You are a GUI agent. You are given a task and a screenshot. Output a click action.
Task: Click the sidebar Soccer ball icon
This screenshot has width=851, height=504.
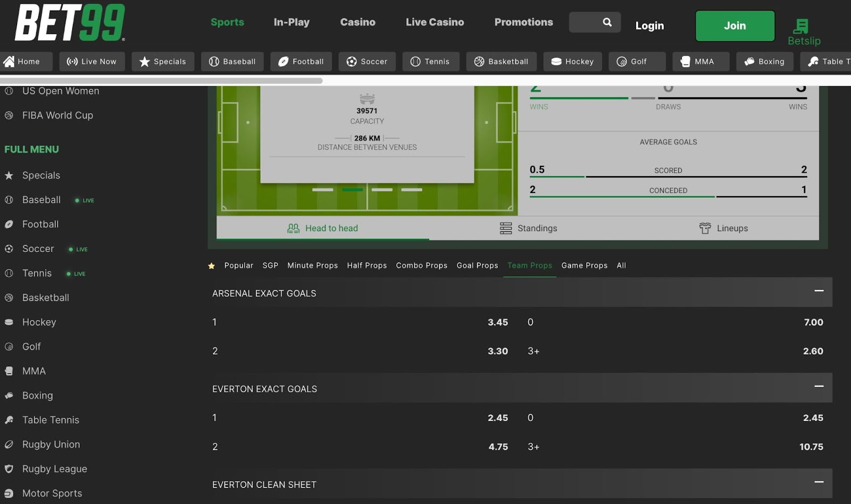pyautogui.click(x=9, y=249)
